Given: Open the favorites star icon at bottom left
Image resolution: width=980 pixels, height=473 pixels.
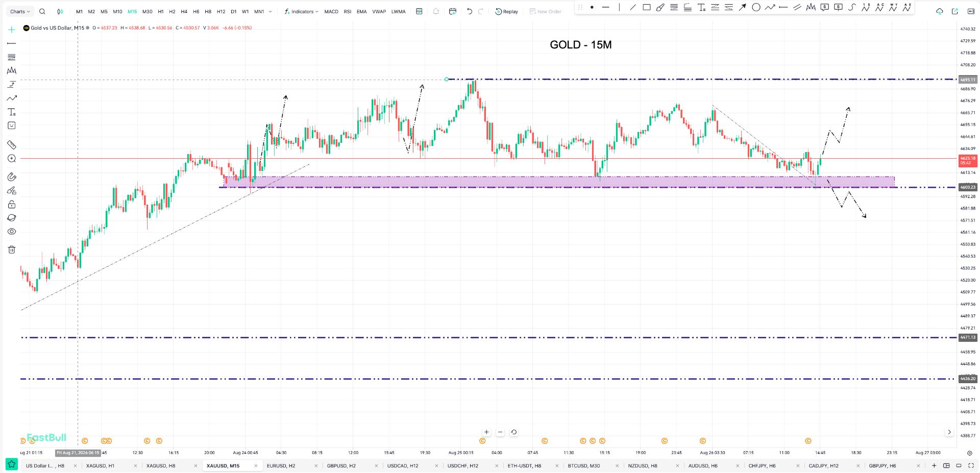Looking at the screenshot, I should [11, 465].
